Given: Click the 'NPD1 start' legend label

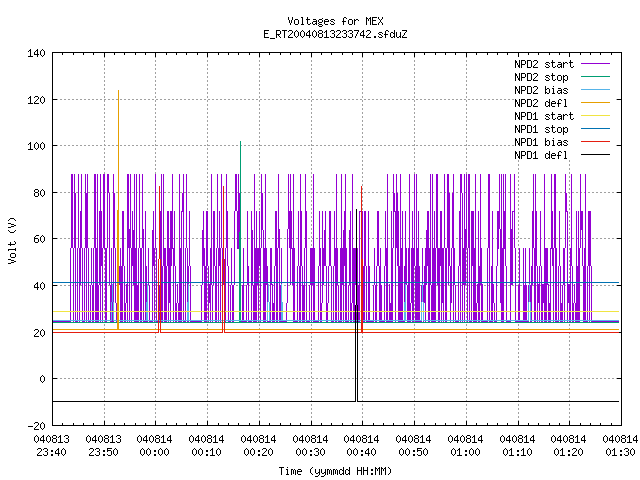Looking at the screenshot, I should point(544,116).
